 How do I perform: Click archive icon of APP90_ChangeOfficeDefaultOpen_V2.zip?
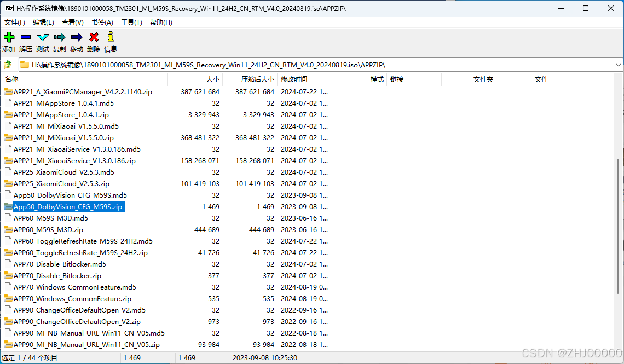(x=8, y=321)
